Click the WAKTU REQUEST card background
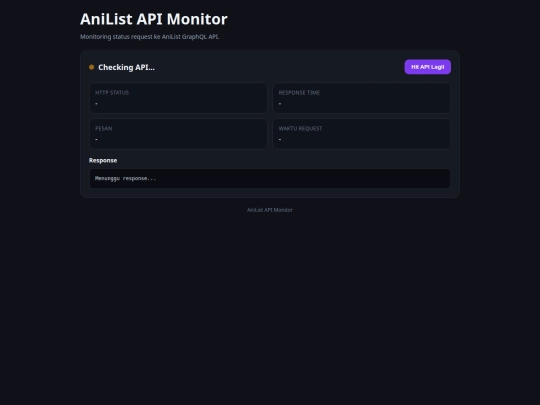This screenshot has height=405, width=540. pyautogui.click(x=362, y=134)
